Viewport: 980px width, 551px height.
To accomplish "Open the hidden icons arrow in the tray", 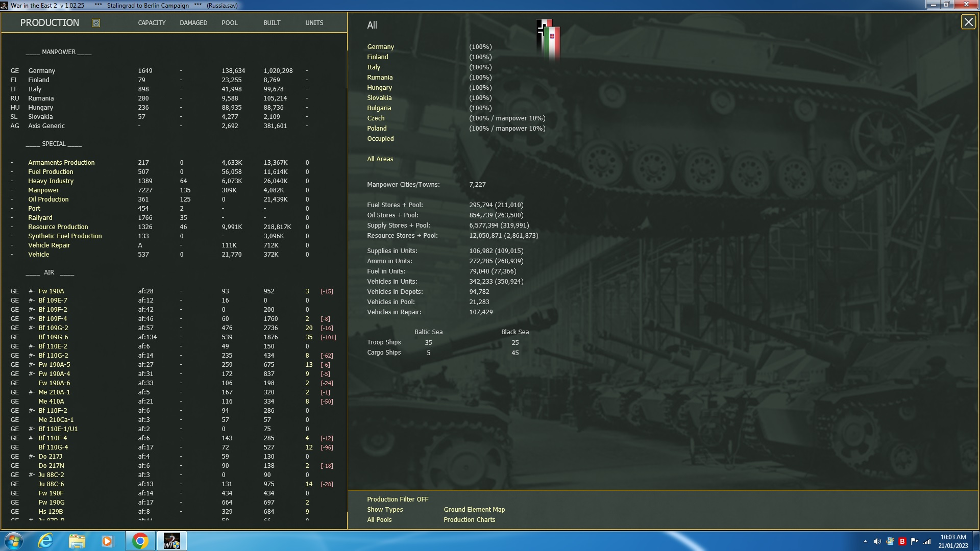I will point(866,540).
